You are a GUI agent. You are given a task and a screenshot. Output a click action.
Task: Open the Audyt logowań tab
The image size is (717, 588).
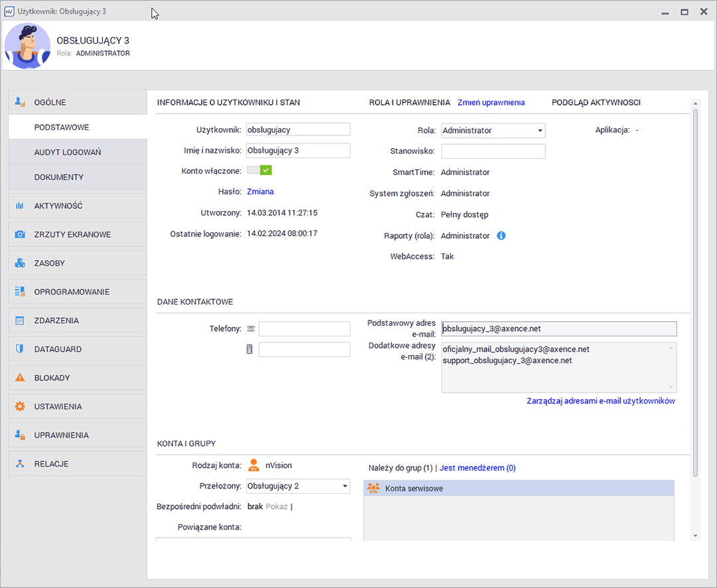68,152
